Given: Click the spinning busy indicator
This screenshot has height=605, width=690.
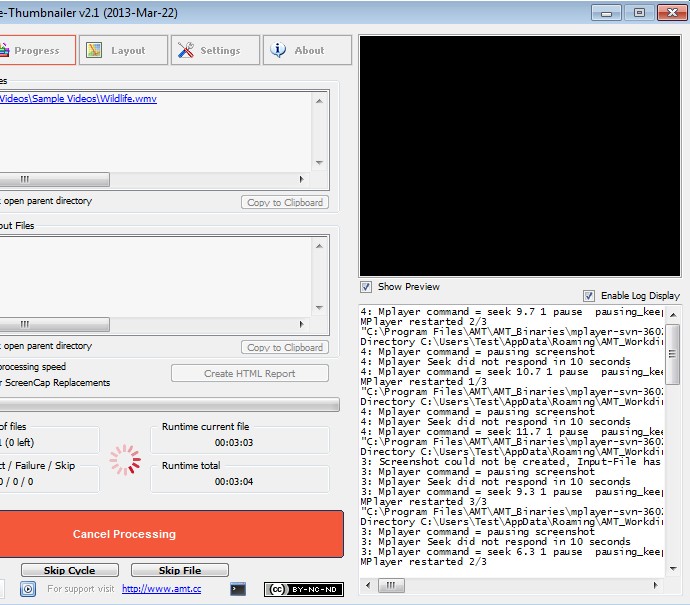Looking at the screenshot, I should [125, 460].
